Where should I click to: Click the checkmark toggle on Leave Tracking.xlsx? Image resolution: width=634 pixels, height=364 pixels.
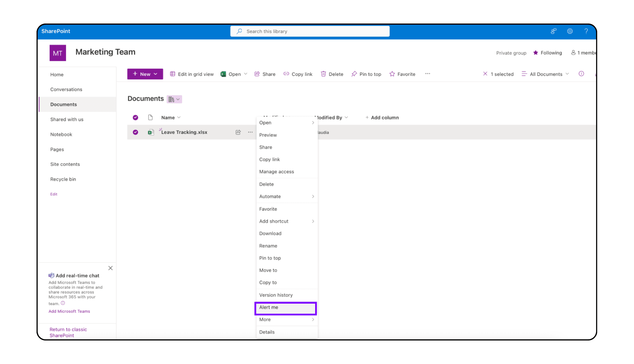coord(135,132)
